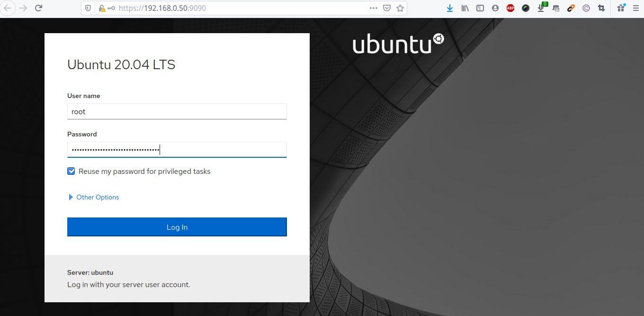Toggle the sidebar icon in toolbar
644x316 pixels.
[x=480, y=8]
